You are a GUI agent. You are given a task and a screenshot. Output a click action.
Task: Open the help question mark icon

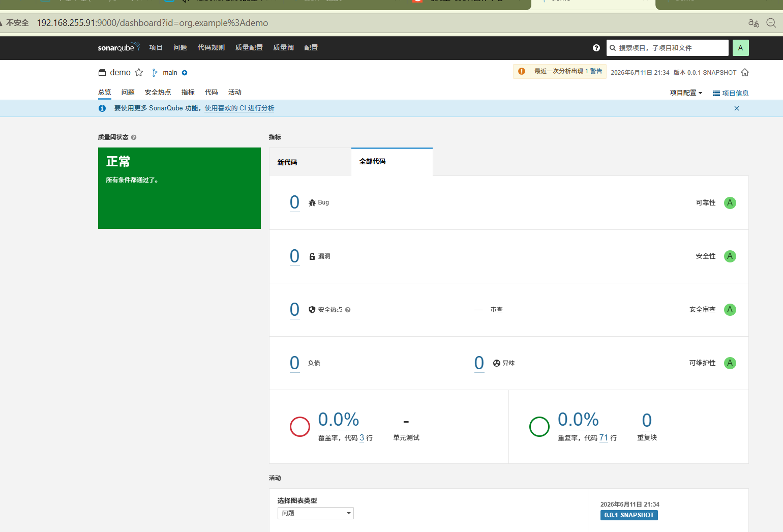[x=596, y=48]
